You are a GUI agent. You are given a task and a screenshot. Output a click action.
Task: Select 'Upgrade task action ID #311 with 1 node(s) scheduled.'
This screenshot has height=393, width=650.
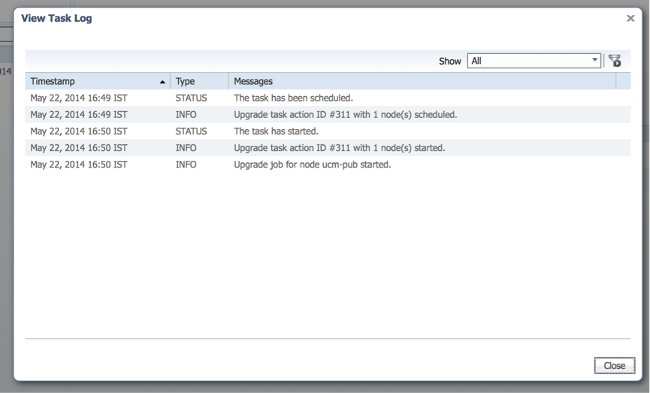345,115
